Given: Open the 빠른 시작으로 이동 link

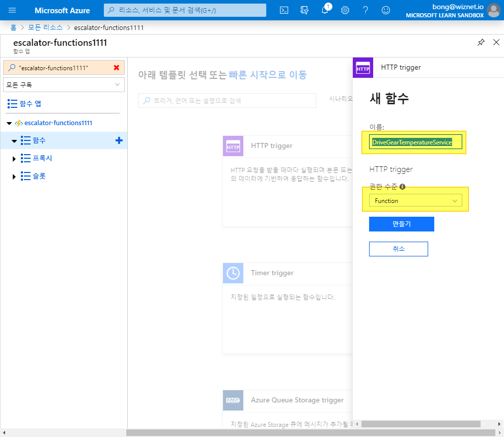Looking at the screenshot, I should coord(268,75).
